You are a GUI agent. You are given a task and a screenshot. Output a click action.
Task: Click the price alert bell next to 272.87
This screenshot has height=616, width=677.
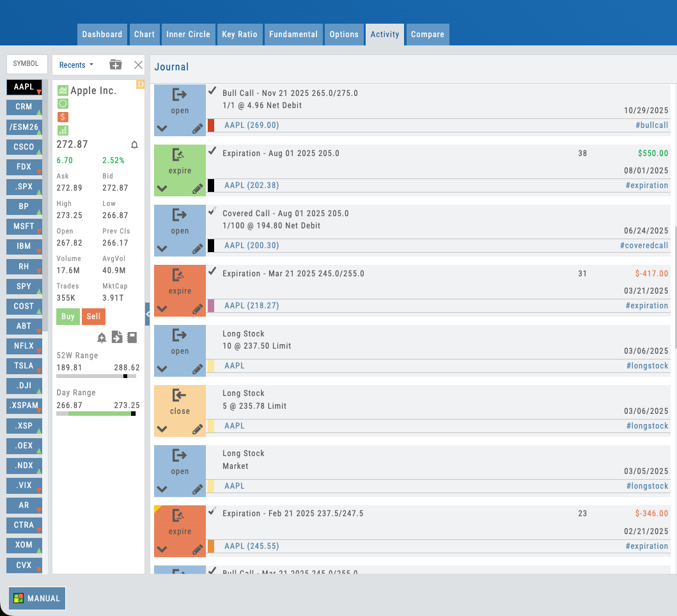click(134, 145)
